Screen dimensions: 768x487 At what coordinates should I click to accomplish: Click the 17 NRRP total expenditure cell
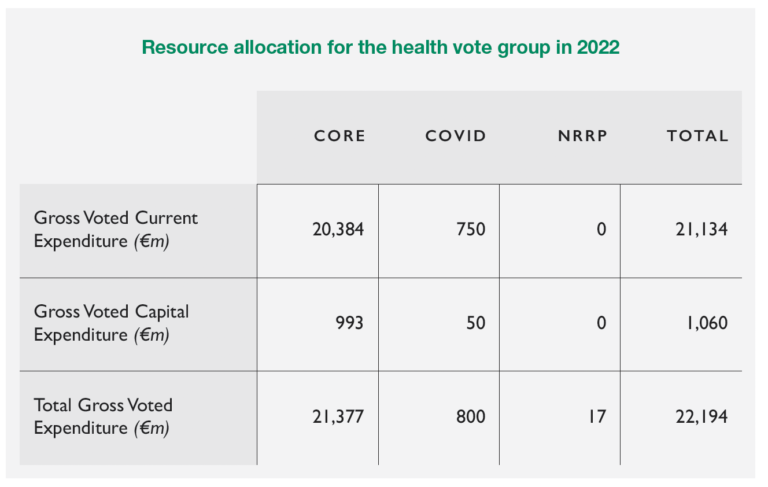click(x=597, y=417)
